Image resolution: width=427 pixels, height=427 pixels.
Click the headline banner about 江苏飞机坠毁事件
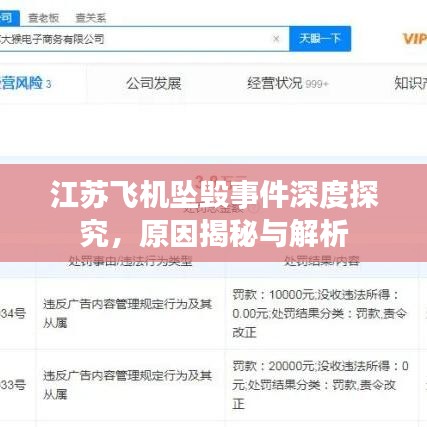point(213,213)
